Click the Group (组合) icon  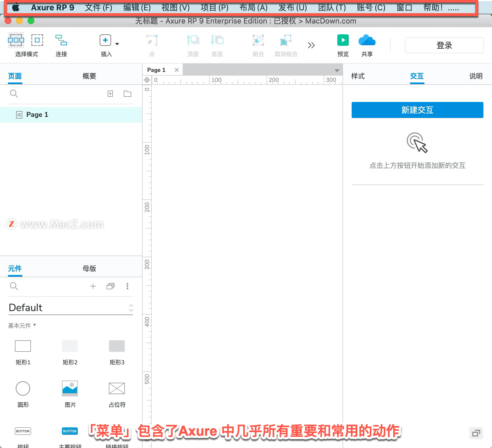click(x=258, y=40)
